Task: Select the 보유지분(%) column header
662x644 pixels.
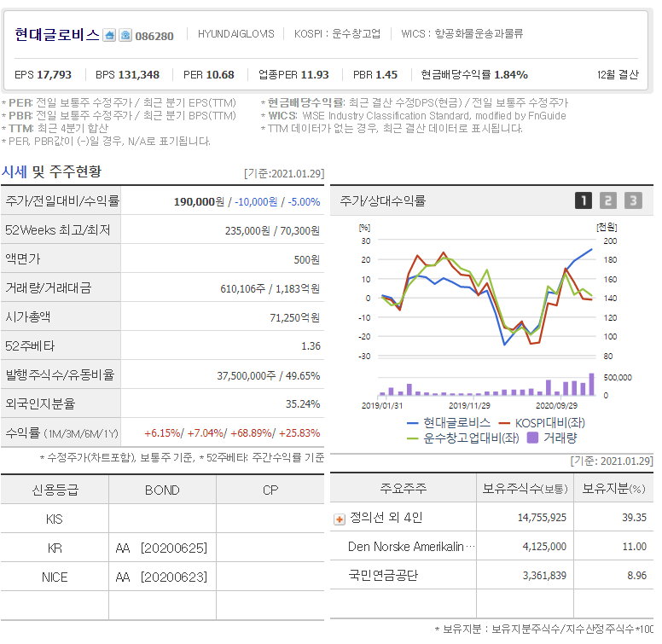Action: click(x=613, y=489)
